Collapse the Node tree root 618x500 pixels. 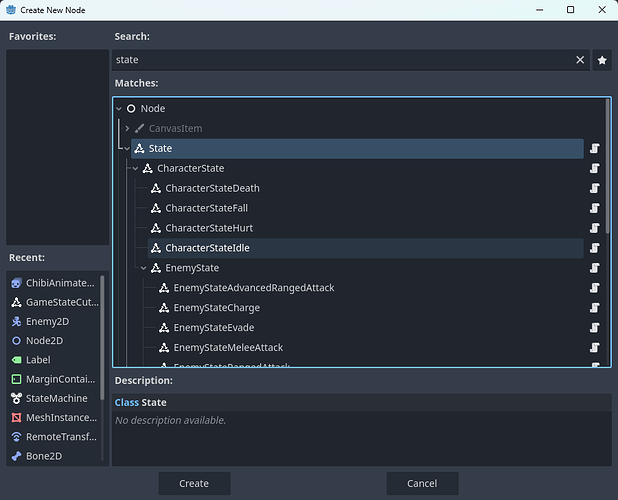tap(119, 108)
